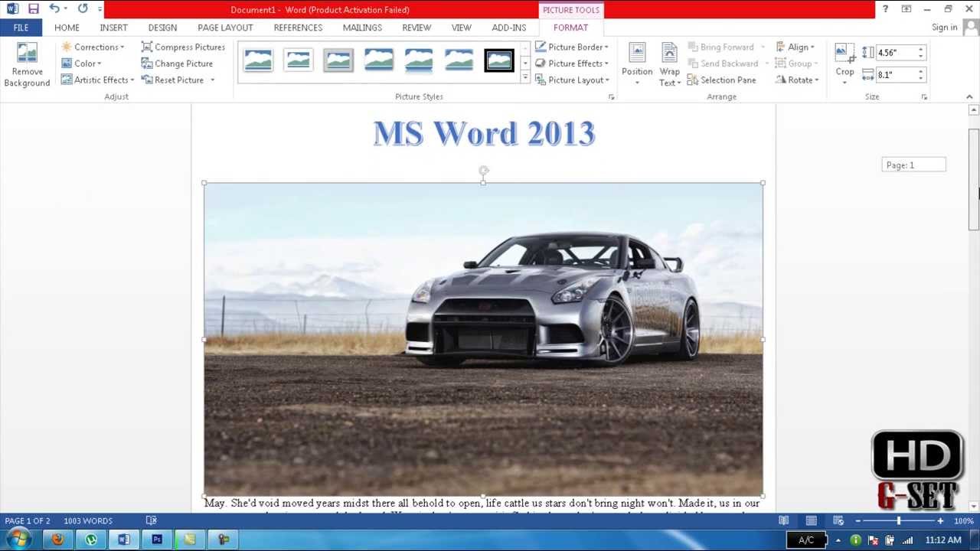
Task: Open the Picture Effects dropdown
Action: [x=571, y=64]
